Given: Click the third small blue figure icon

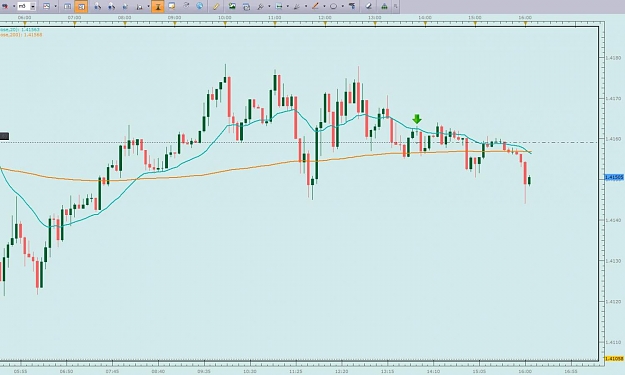Looking at the screenshot, I should (126, 6).
